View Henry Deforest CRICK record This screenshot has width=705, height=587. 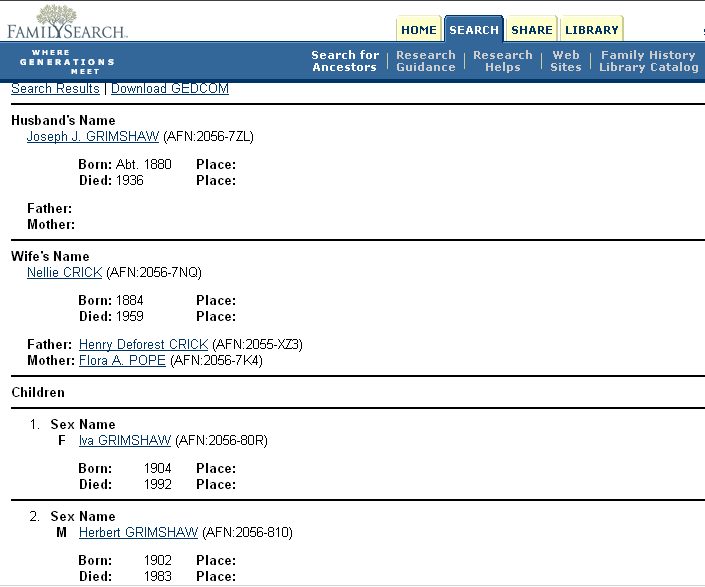143,344
